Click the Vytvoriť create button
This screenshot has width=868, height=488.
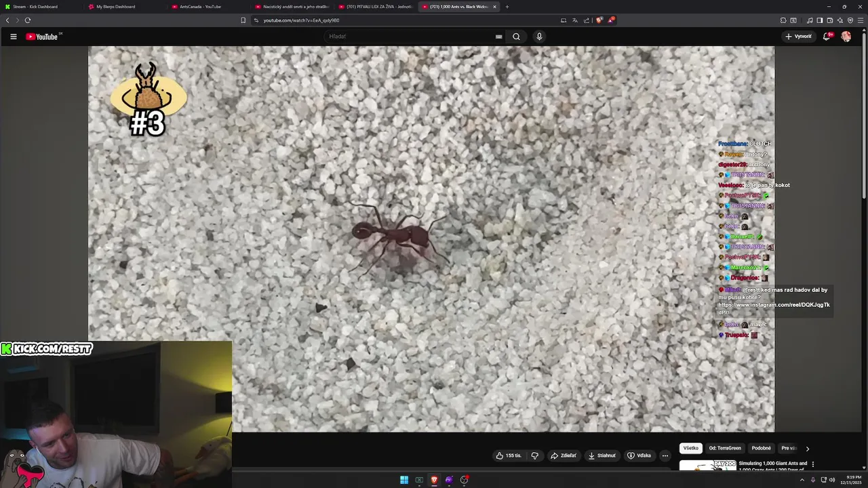[798, 37]
